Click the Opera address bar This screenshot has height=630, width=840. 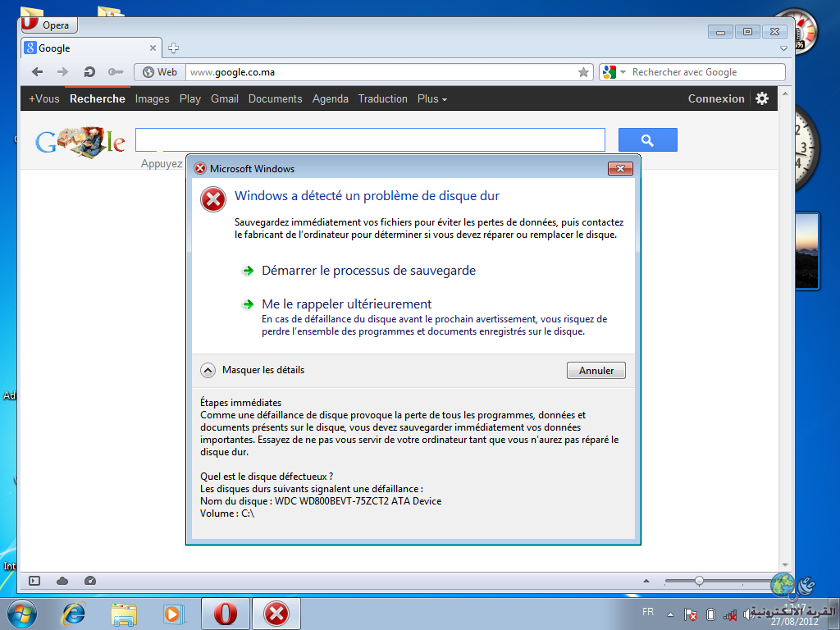point(381,72)
